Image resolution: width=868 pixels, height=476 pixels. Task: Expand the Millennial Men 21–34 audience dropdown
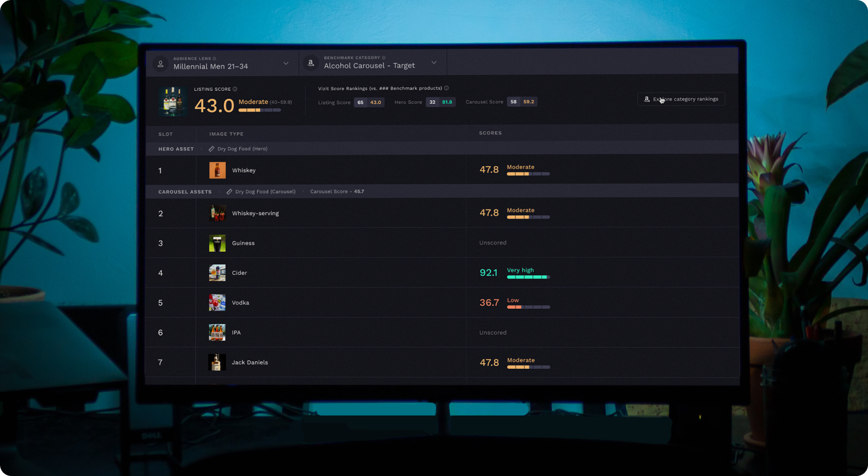286,63
